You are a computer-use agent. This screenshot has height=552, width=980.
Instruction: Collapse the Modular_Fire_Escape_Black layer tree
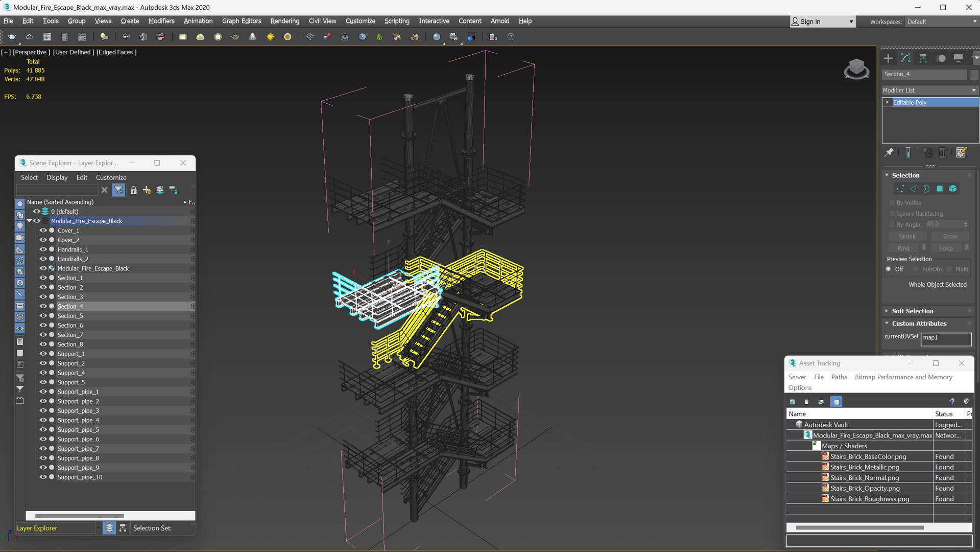pyautogui.click(x=29, y=221)
